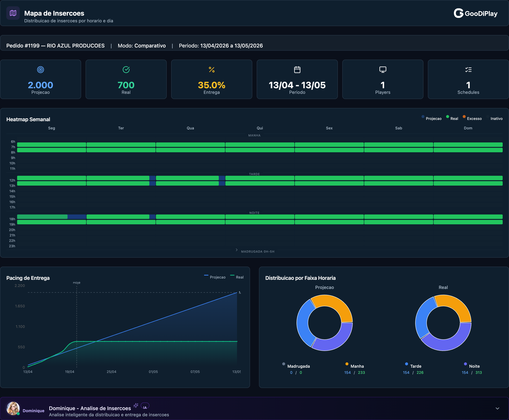Viewport: 509px width, 420px height.
Task: Click the checklist icon above Schedules
Action: click(x=468, y=70)
